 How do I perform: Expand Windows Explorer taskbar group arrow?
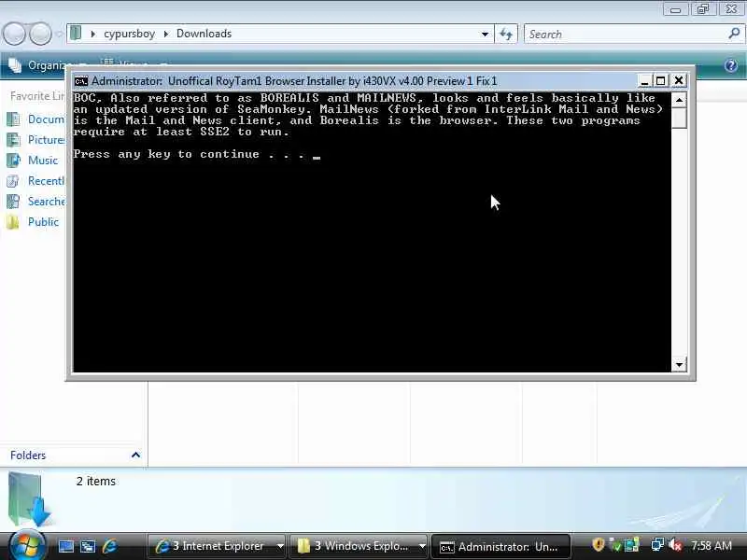pos(422,546)
